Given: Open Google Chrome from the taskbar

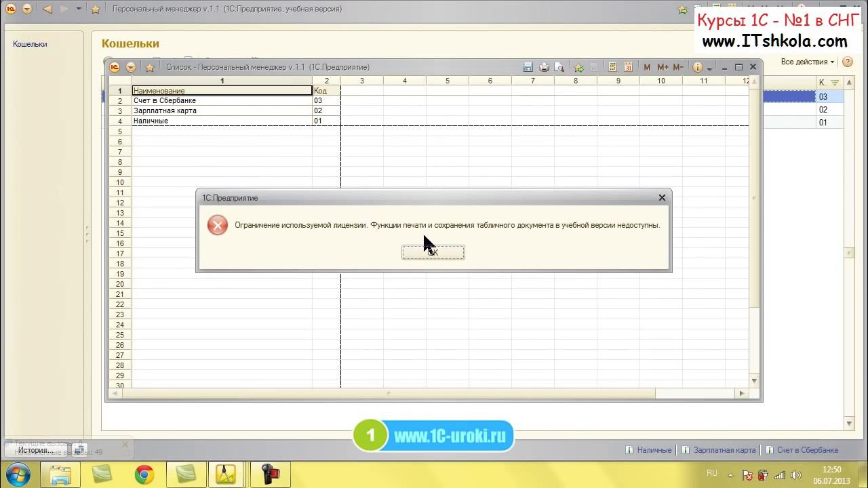Looking at the screenshot, I should coord(144,474).
